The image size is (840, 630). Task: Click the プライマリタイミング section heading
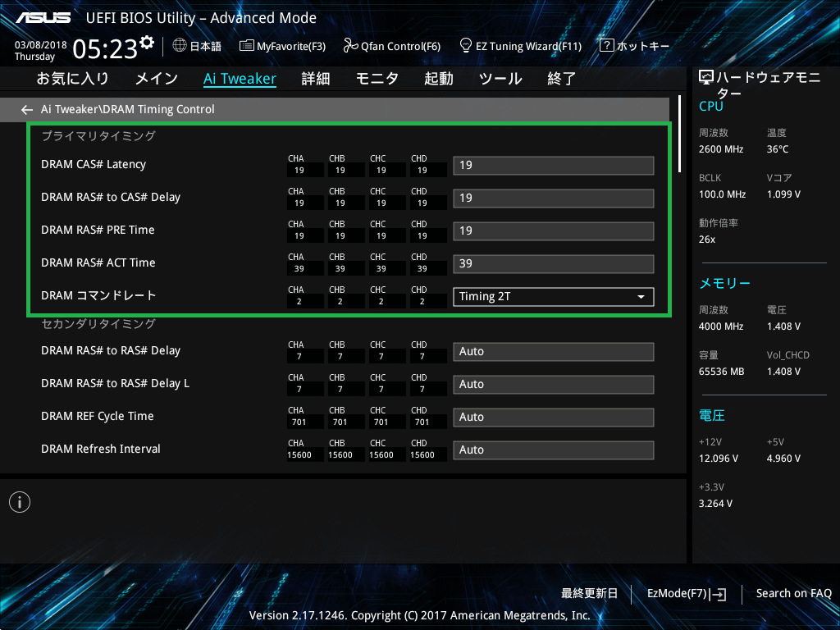pos(98,136)
